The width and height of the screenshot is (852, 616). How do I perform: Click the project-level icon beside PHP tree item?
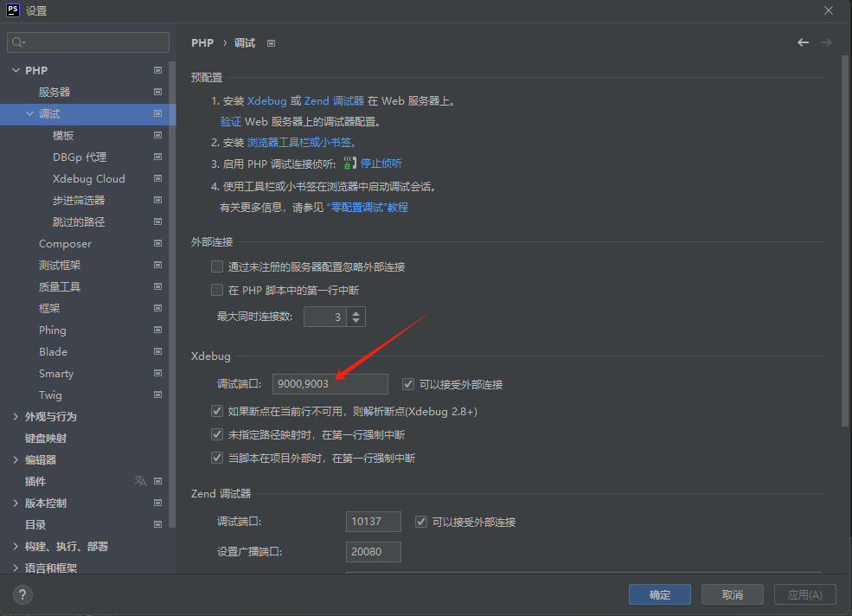coord(157,70)
